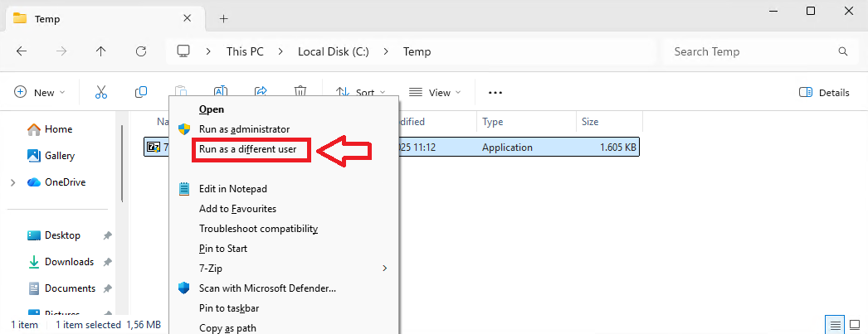Click the Notepad icon in context menu
The height and width of the screenshot is (334, 868).
(x=183, y=189)
